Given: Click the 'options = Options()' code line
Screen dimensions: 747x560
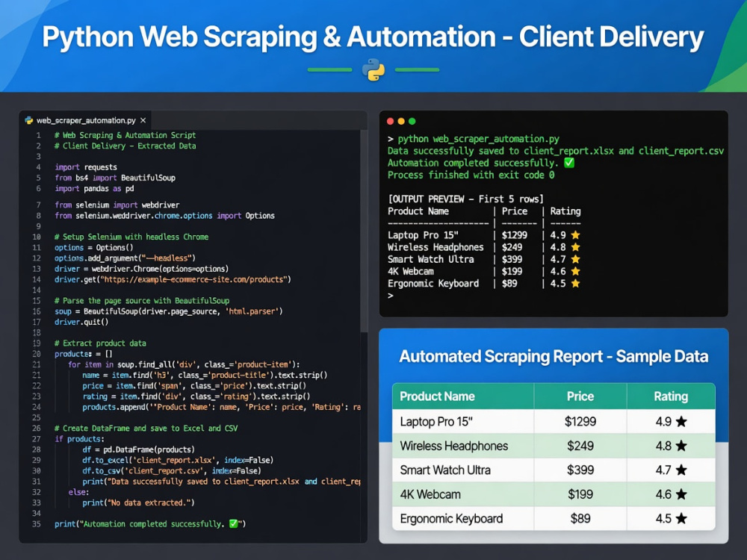Looking at the screenshot, I should point(94,248).
